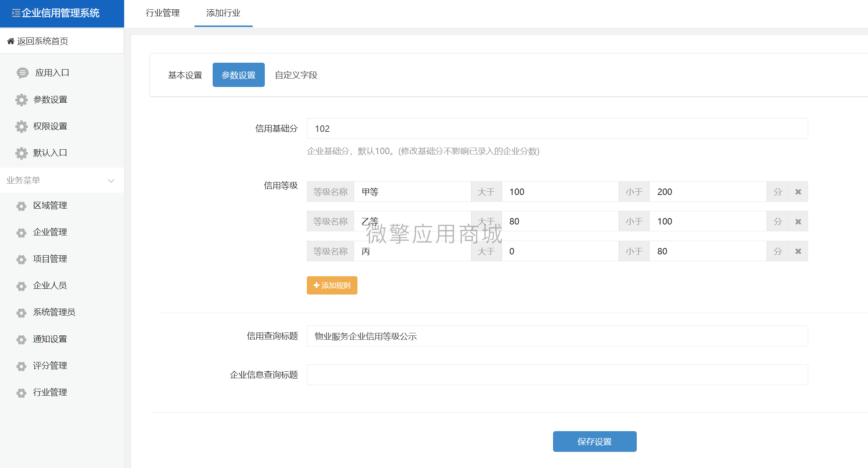Click the 保存设置 button
The height and width of the screenshot is (468, 868).
pos(595,441)
